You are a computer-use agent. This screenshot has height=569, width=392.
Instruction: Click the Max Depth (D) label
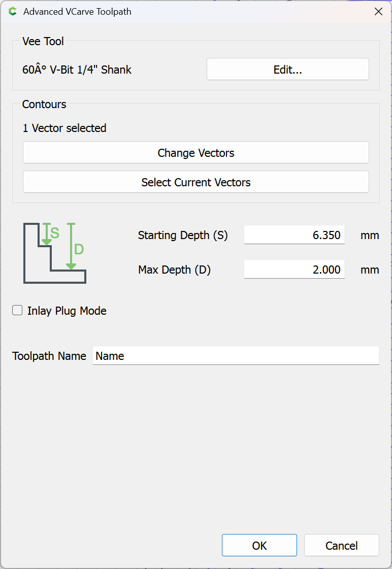pos(174,270)
